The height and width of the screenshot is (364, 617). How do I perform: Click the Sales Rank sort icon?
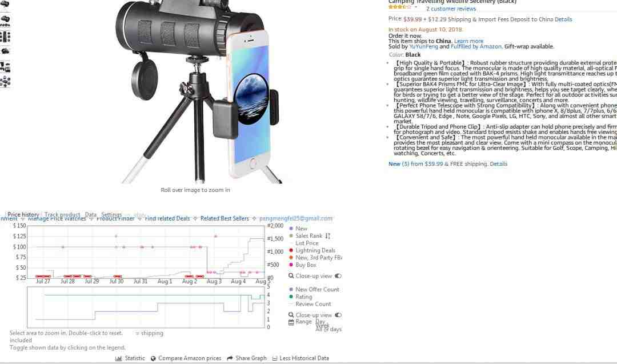click(328, 236)
